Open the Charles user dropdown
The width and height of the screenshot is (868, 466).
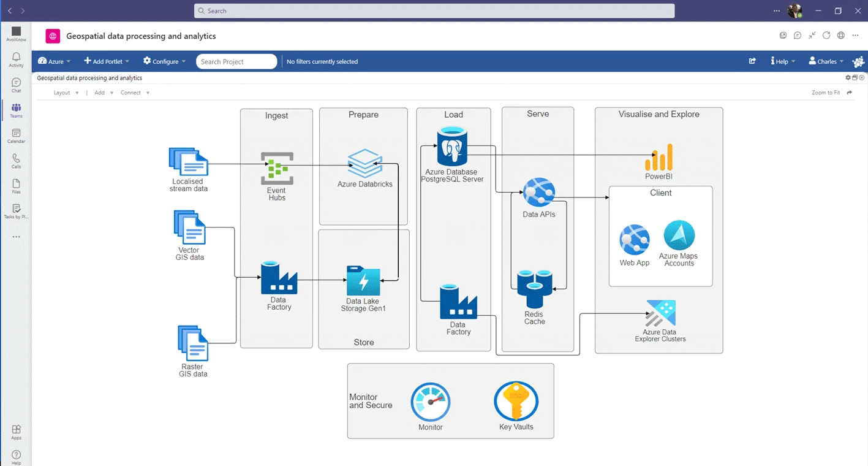(x=826, y=61)
